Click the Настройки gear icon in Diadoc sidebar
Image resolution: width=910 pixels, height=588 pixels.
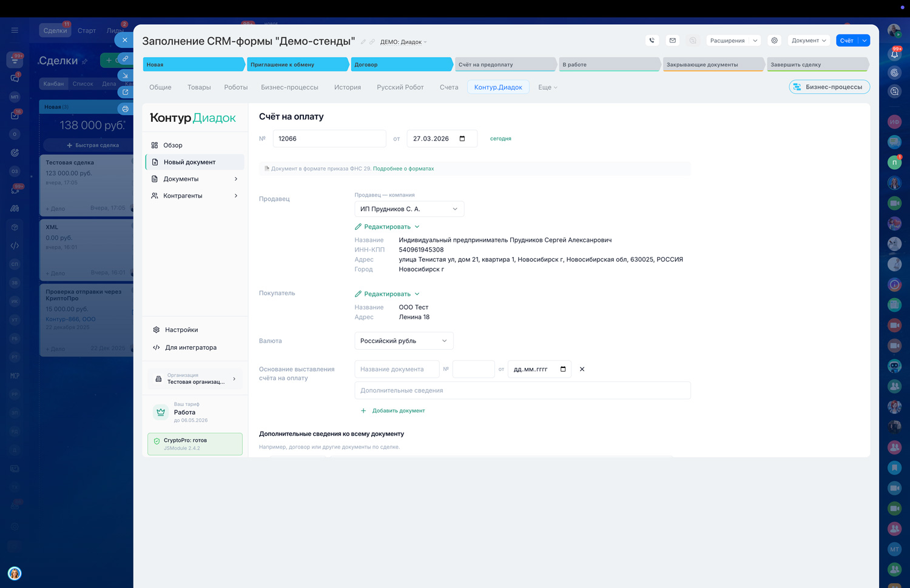(157, 330)
